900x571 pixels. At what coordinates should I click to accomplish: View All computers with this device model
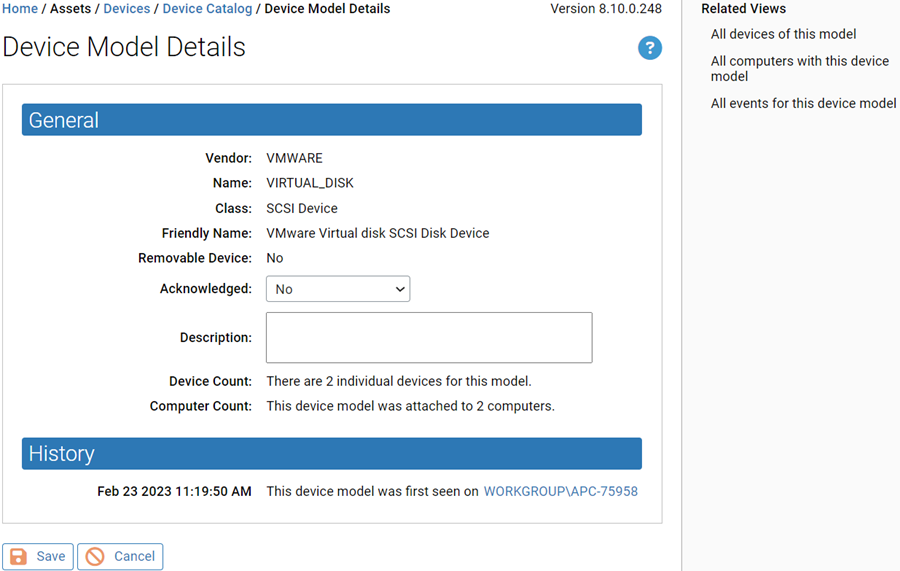pyautogui.click(x=800, y=68)
